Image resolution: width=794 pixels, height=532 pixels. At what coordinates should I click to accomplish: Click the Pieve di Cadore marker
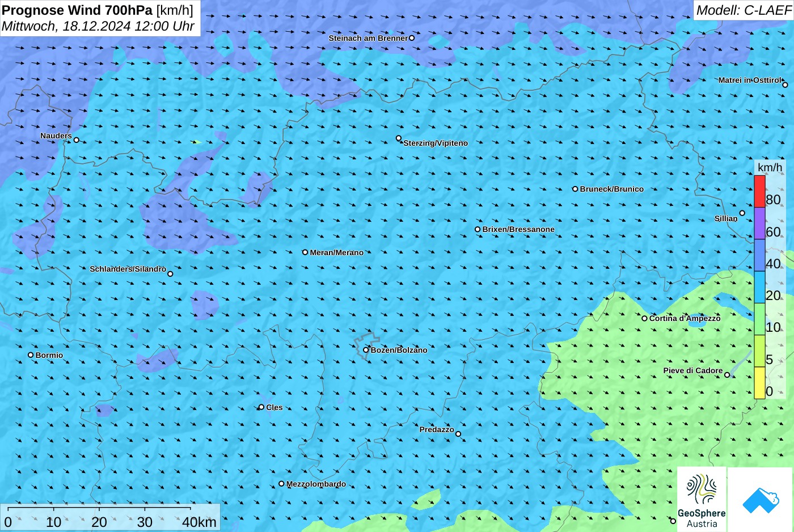(x=727, y=375)
